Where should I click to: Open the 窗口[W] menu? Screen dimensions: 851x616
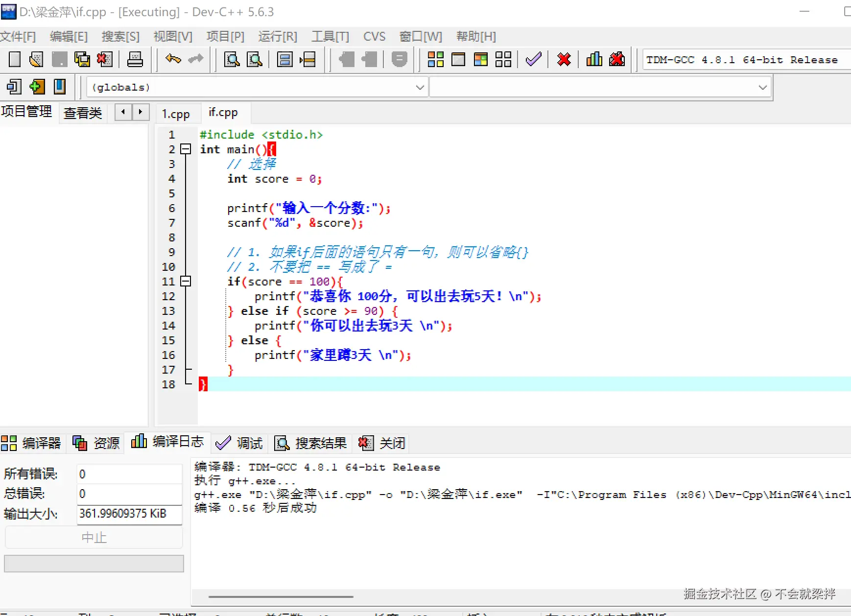point(421,36)
